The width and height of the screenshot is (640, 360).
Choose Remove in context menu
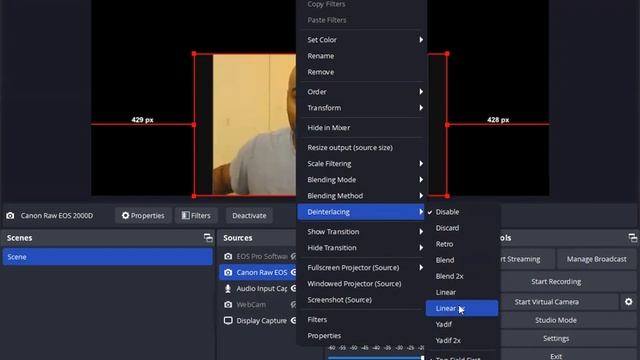pos(361,72)
